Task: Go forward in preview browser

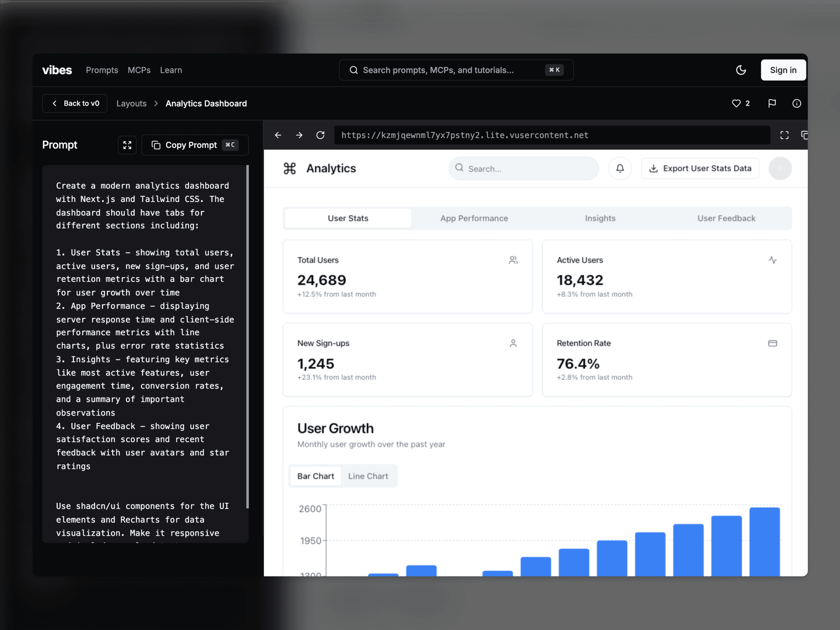Action: (299, 135)
